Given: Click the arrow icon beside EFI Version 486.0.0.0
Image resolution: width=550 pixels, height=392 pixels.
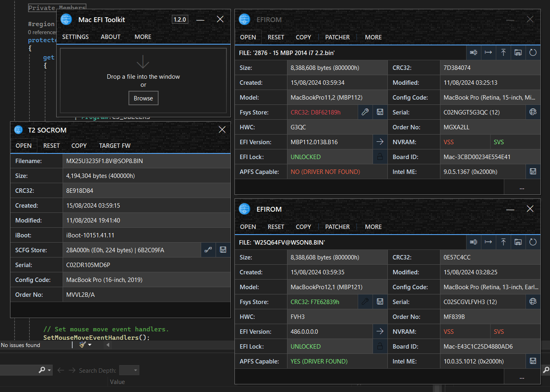Looking at the screenshot, I should 380,332.
